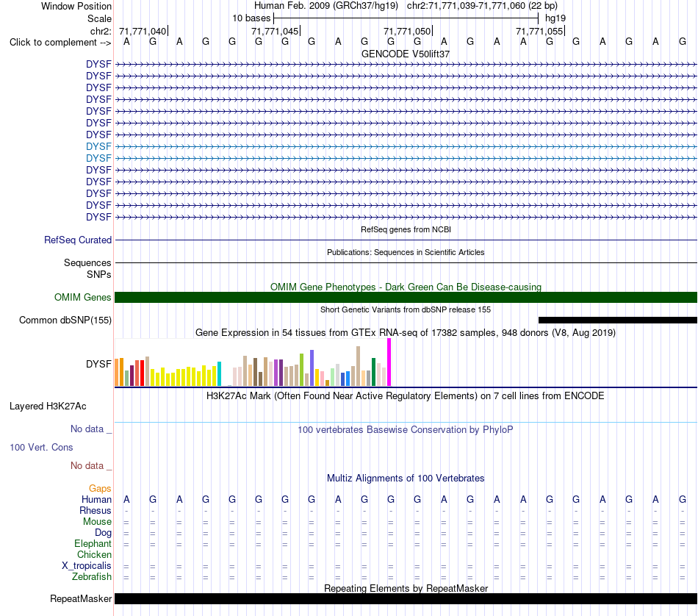698x616 pixels.
Task: Open the 100 Vert. Cons track label
Action: pyautogui.click(x=41, y=447)
